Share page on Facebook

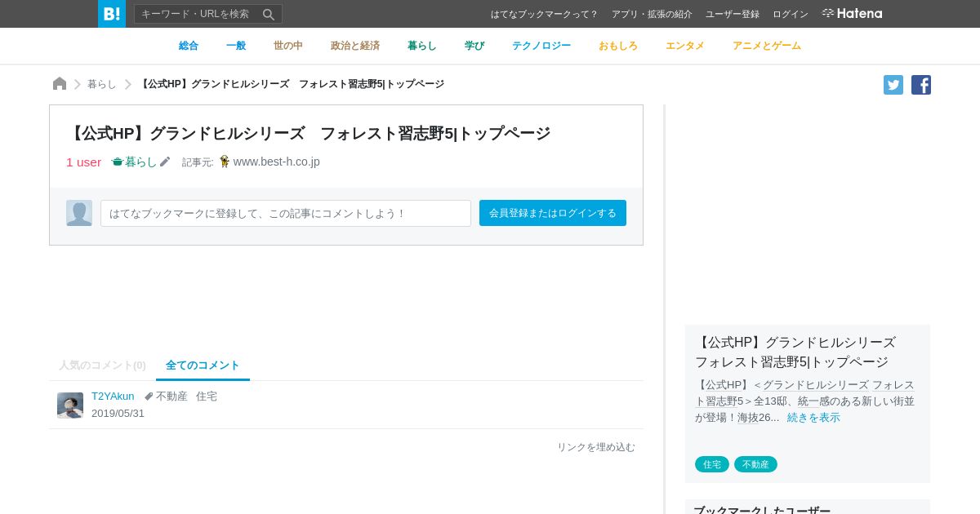921,85
